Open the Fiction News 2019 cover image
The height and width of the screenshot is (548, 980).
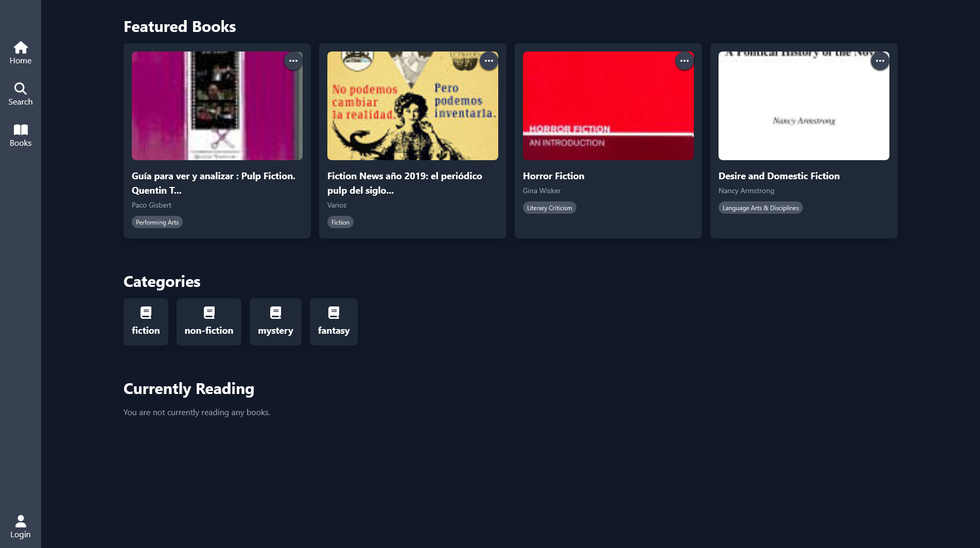coord(413,106)
